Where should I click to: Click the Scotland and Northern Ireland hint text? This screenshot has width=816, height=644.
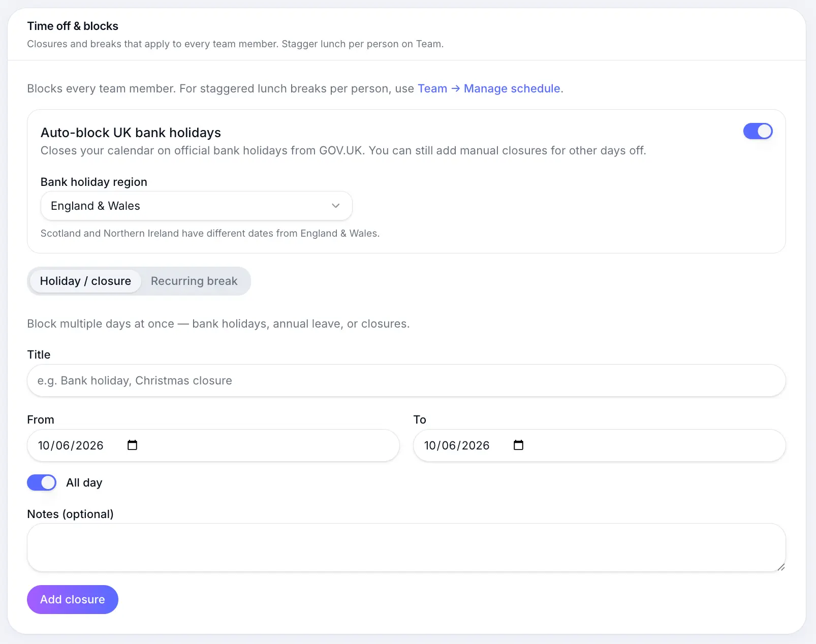[x=210, y=233]
